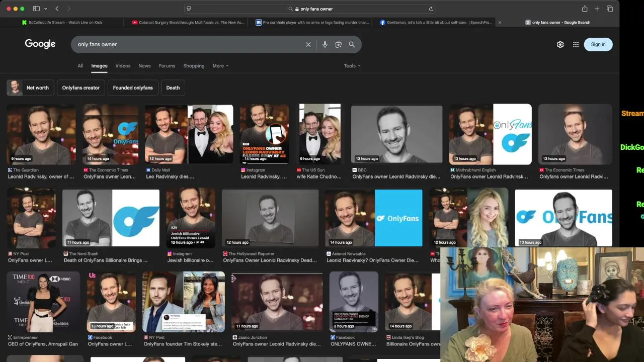Click the Founded onlyfans chip
The width and height of the screenshot is (644, 362).
tap(133, 87)
